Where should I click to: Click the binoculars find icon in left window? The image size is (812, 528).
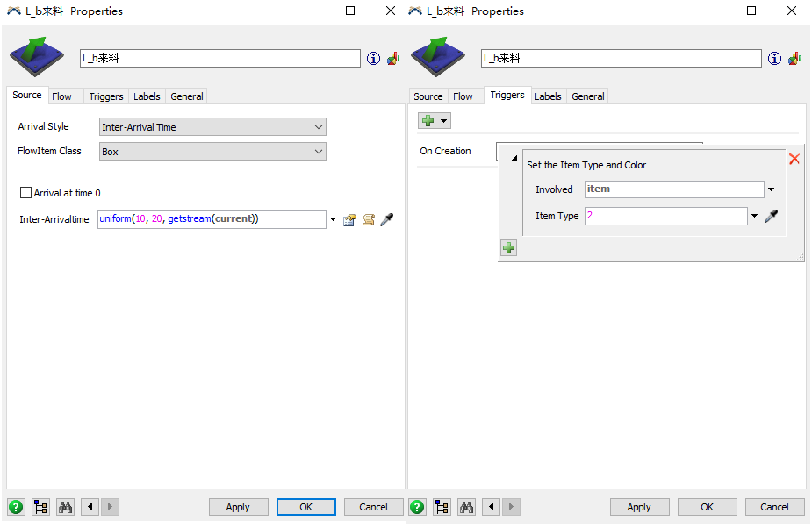point(65,507)
